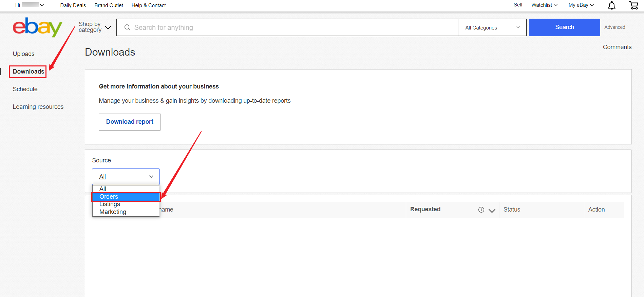Open Downloads in the sidebar
Viewport: 644px width, 297px height.
coord(29,72)
